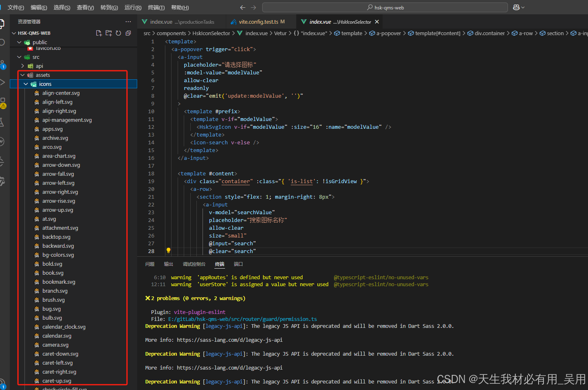The width and height of the screenshot is (588, 390).
Task: Click the folder icon beside icons
Action: (x=33, y=84)
